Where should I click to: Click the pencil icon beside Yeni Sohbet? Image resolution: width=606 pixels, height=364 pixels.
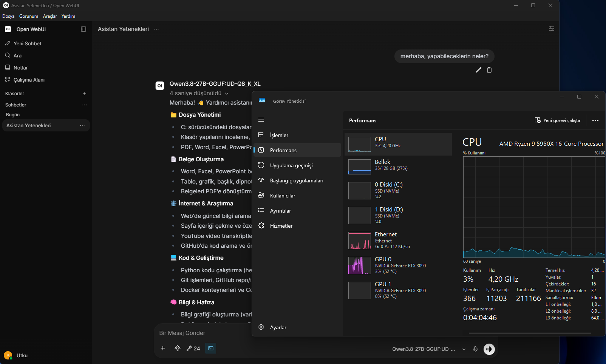click(x=8, y=43)
